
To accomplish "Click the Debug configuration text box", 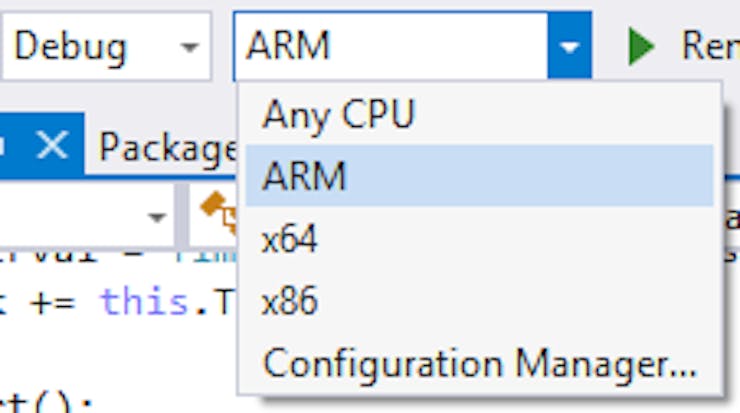I will pyautogui.click(x=90, y=46).
